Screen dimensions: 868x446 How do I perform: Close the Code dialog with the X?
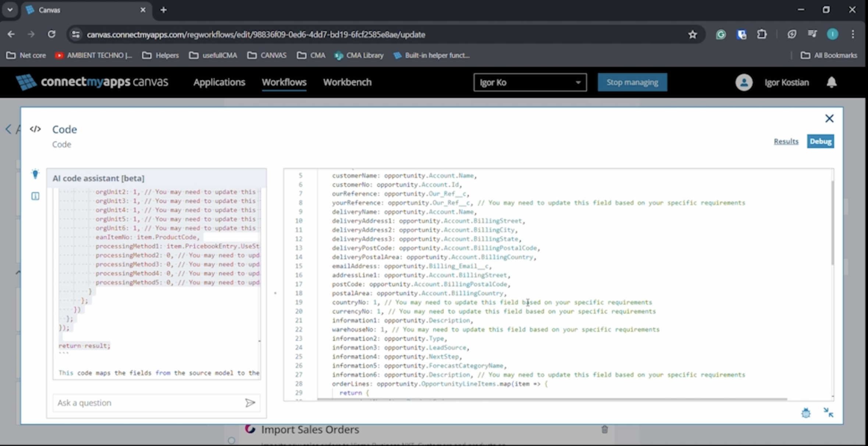(x=829, y=118)
